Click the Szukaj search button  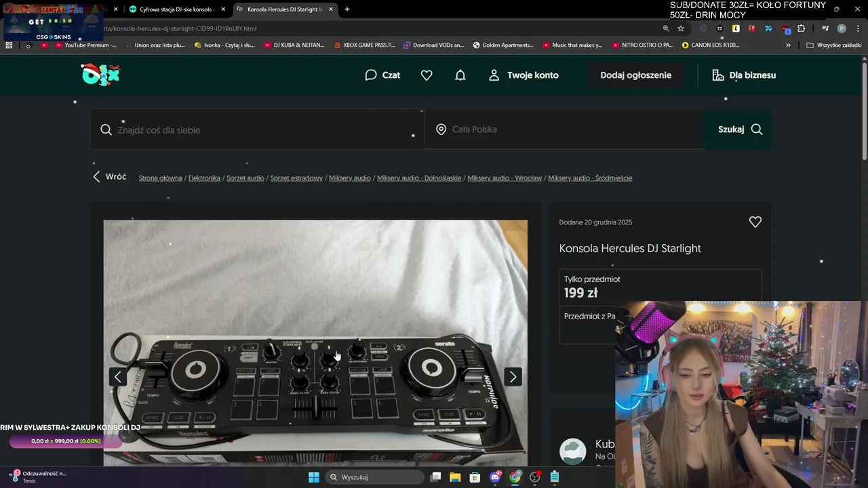click(x=738, y=129)
